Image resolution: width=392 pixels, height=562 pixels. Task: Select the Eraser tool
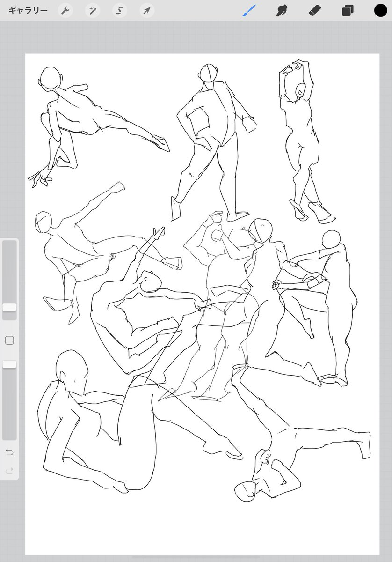tap(314, 10)
